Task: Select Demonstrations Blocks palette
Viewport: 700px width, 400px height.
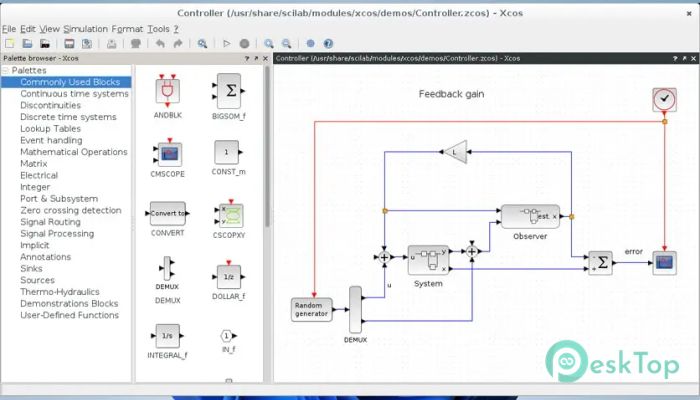Action: tap(69, 303)
